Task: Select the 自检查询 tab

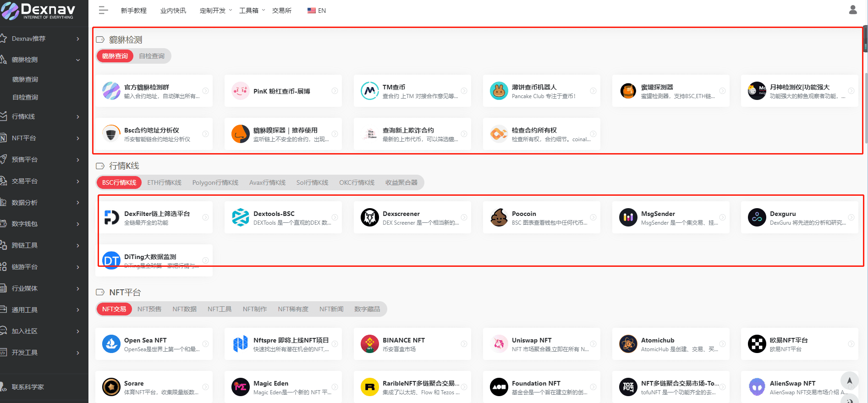Action: point(152,56)
